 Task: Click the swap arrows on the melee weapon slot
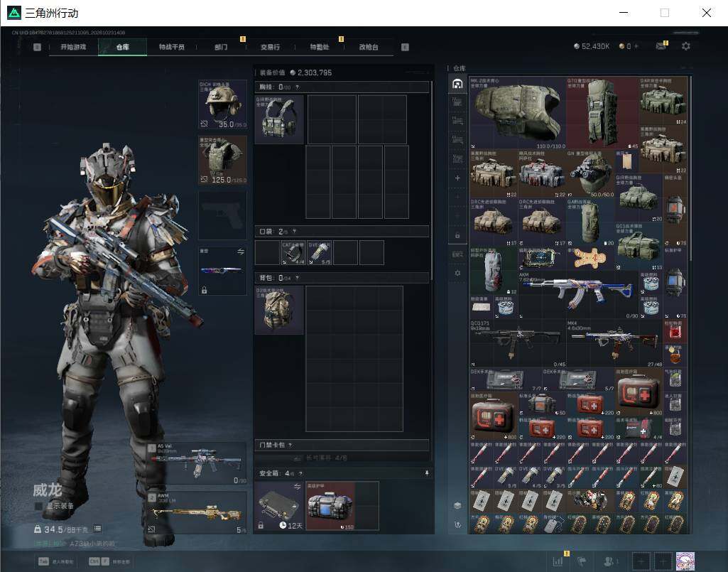241,252
